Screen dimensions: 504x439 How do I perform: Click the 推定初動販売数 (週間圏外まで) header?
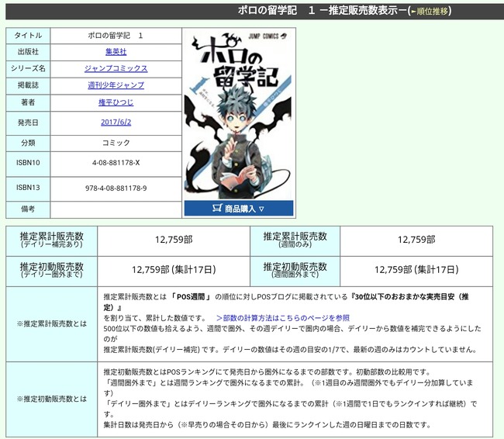pyautogui.click(x=295, y=270)
